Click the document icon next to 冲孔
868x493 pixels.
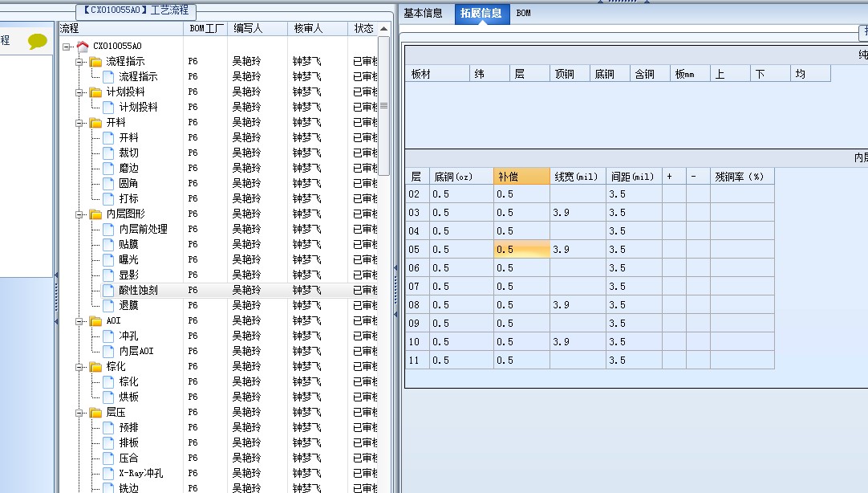pos(108,336)
